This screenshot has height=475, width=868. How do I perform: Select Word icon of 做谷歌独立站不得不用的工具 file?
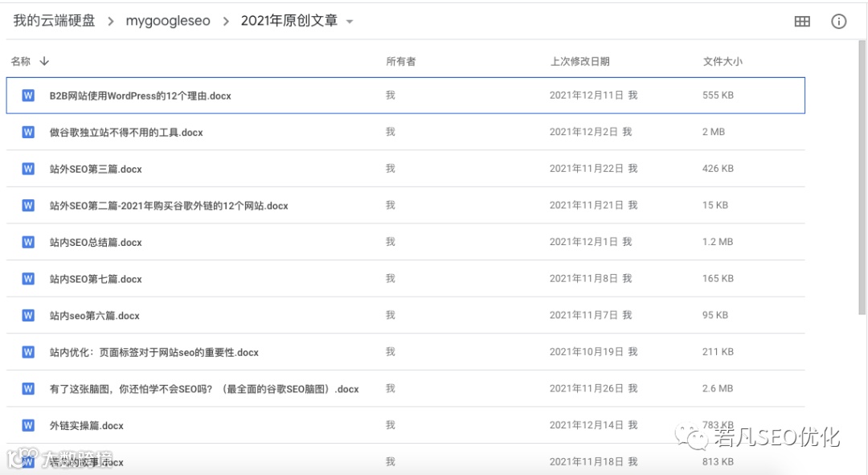(x=28, y=132)
